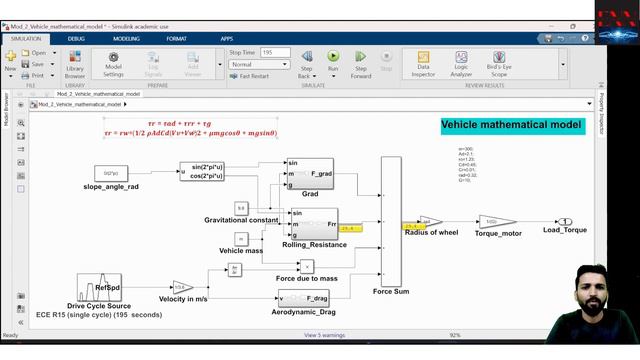
Task: Expand the breadcrumb arrow after the model name
Action: pos(125,104)
